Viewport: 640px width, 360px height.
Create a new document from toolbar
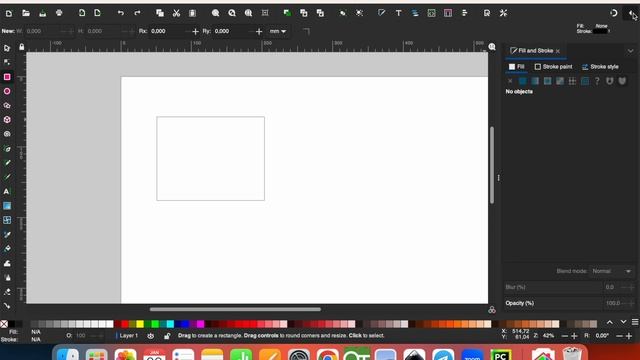(9, 13)
